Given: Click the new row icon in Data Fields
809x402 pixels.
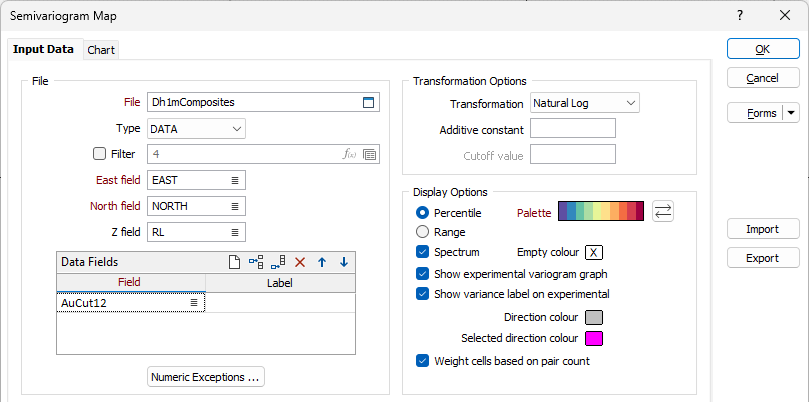Looking at the screenshot, I should (234, 262).
